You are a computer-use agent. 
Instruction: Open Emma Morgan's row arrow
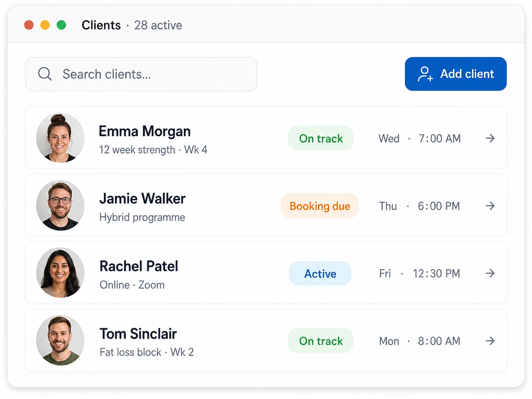point(490,138)
